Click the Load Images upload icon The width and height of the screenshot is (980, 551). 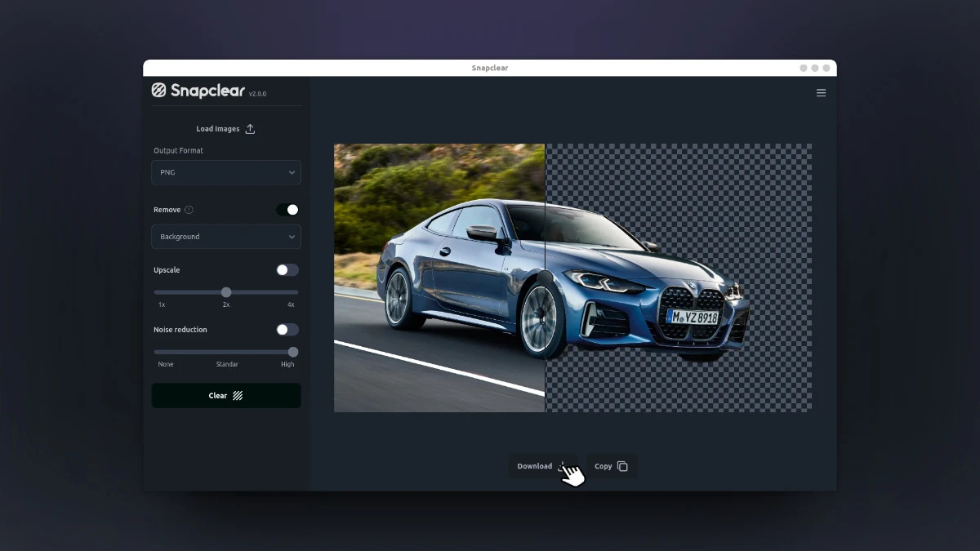point(250,129)
